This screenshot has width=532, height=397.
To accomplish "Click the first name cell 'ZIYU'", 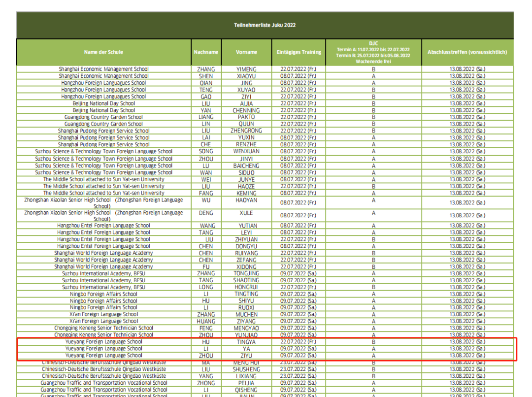I will (x=246, y=355).
